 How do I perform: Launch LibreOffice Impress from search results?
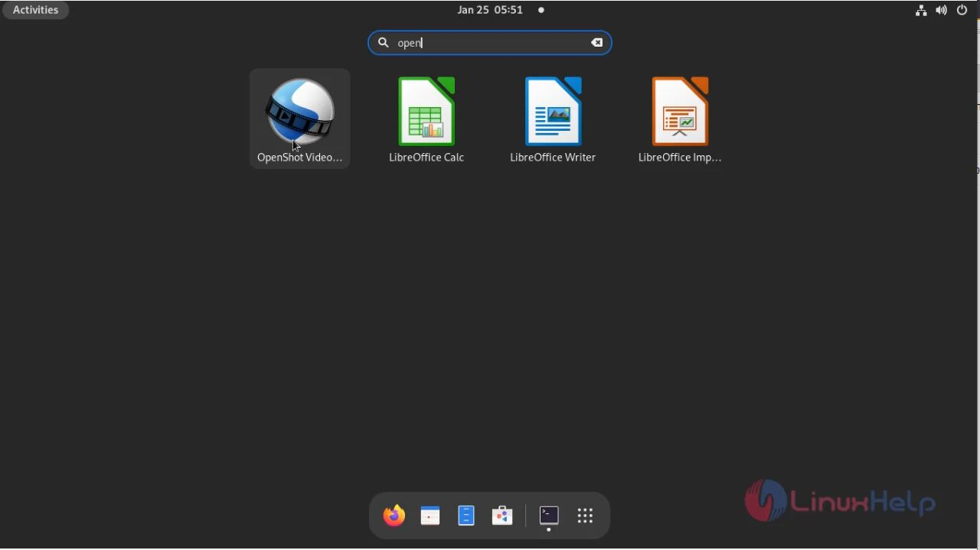click(680, 119)
